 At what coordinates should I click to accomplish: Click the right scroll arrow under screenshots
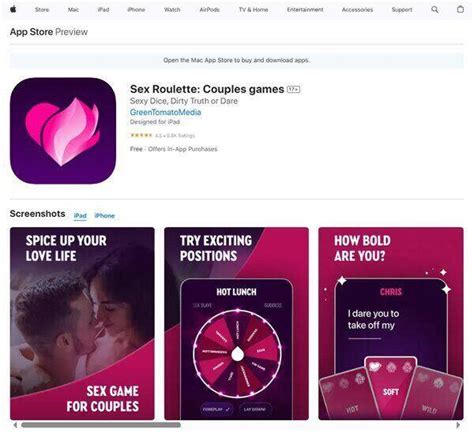click(x=458, y=425)
